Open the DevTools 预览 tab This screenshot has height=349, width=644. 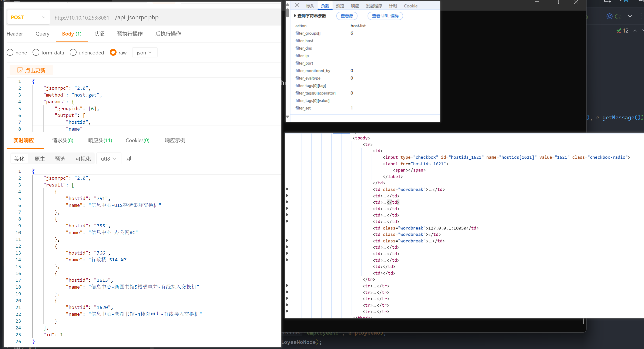tap(340, 6)
